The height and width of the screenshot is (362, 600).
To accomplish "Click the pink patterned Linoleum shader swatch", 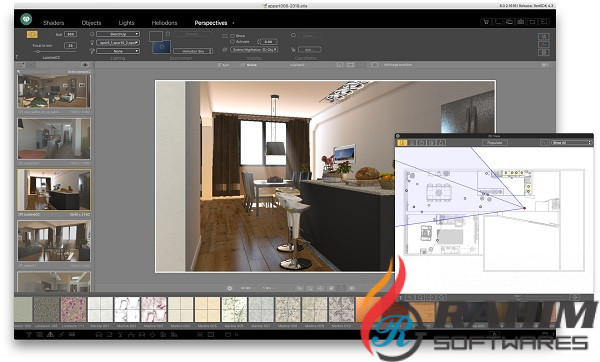I will click(73, 310).
